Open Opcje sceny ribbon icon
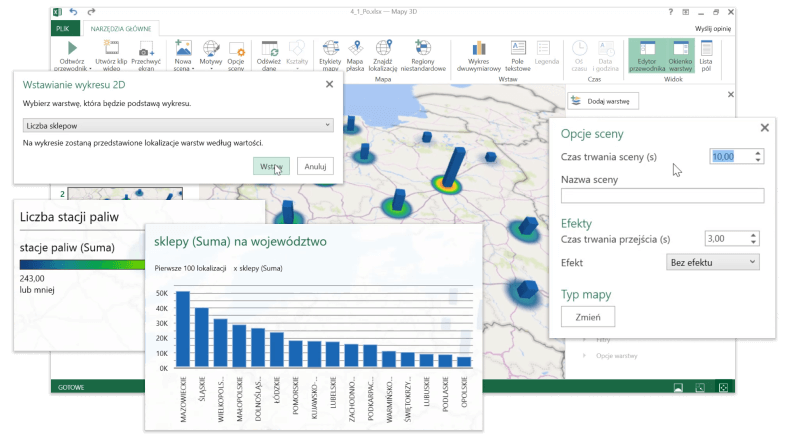The image size is (790, 438). (x=236, y=49)
